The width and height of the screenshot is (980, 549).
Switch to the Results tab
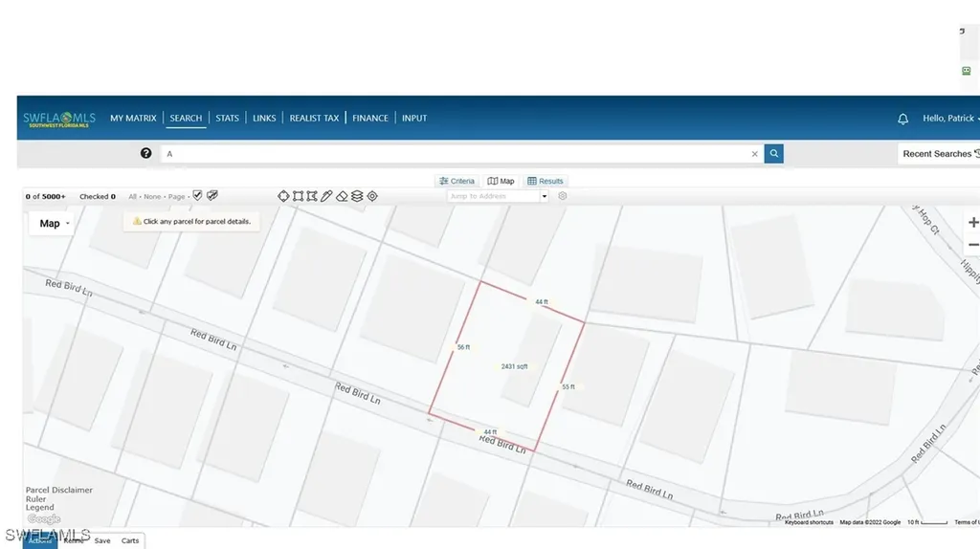[546, 181]
